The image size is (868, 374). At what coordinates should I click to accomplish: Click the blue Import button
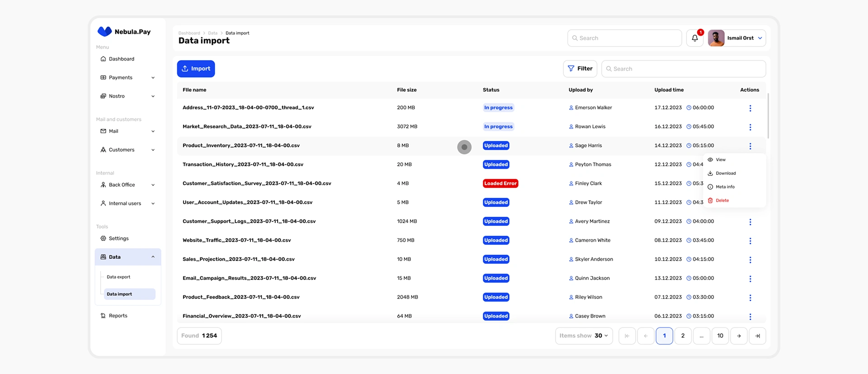196,69
